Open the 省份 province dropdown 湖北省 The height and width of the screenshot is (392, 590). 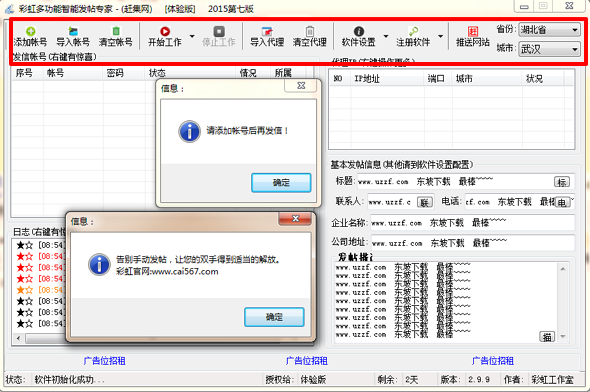coord(549,30)
